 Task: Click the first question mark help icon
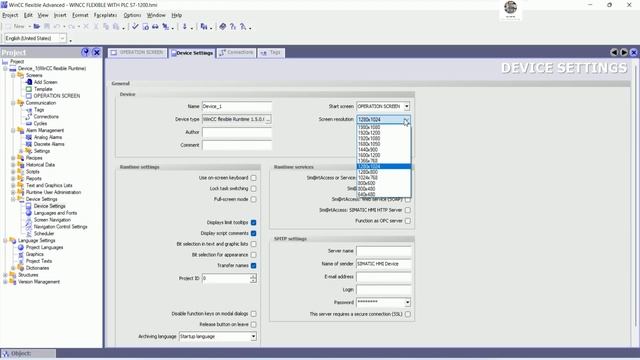click(233, 27)
